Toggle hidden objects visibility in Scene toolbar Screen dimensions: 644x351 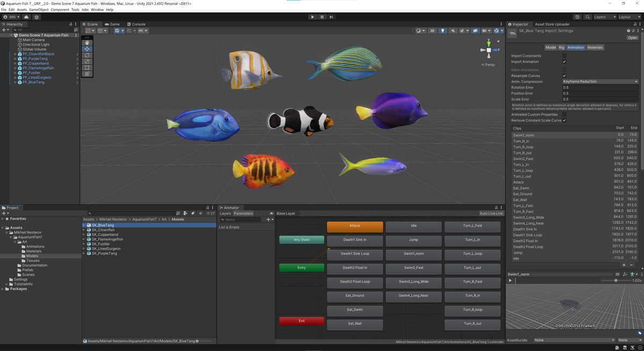(475, 31)
